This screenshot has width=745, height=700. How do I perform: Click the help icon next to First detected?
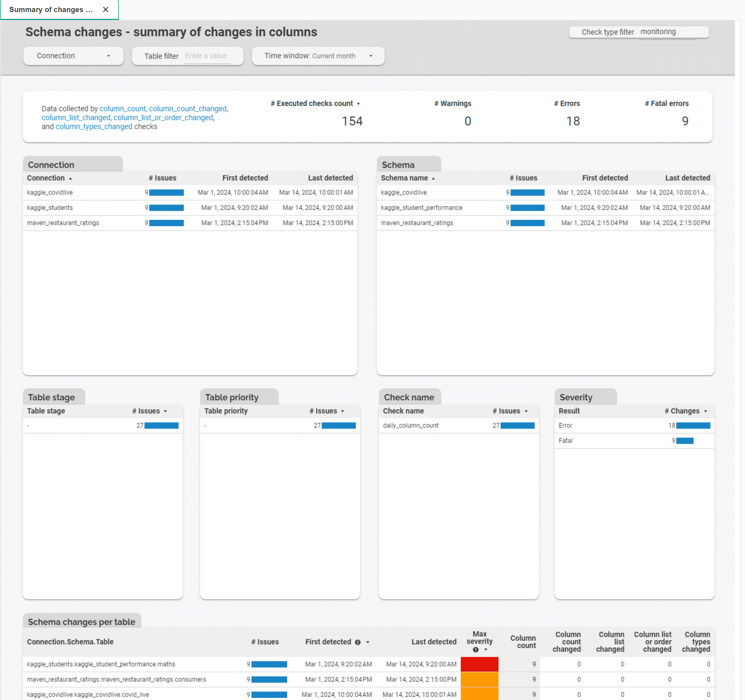tap(357, 642)
